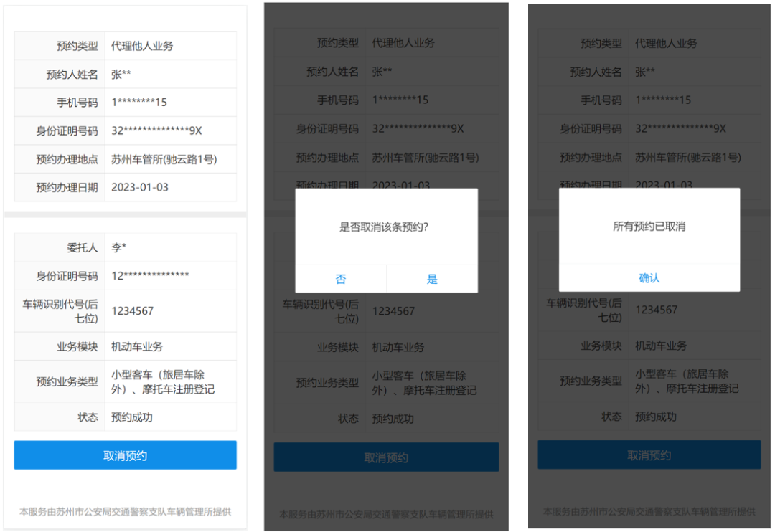The width and height of the screenshot is (775, 532).
Task: Click ID number 12************** on the undimmed screen
Action: pyautogui.click(x=150, y=276)
